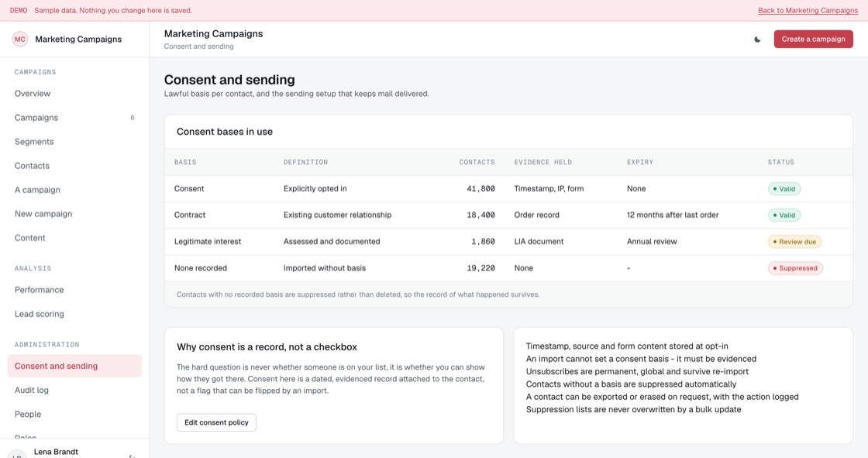868x458 pixels.
Task: Toggle dark mode with the moon icon
Action: [757, 40]
